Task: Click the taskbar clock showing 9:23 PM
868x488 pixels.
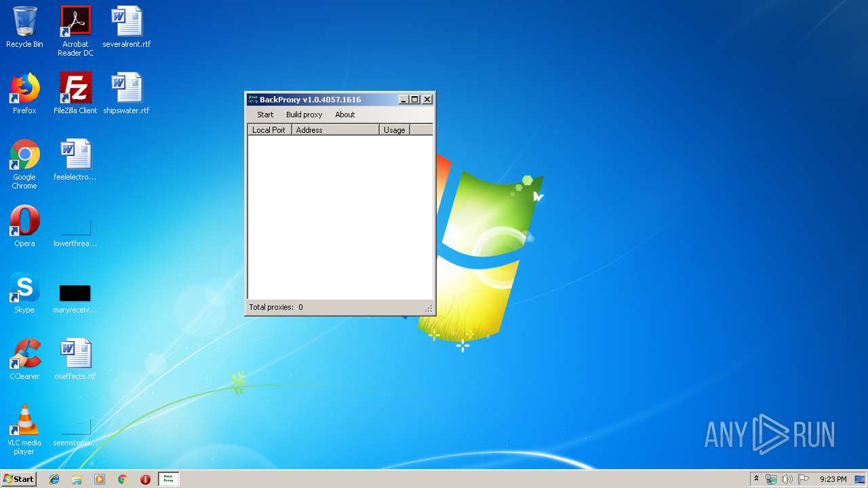Action: click(833, 479)
